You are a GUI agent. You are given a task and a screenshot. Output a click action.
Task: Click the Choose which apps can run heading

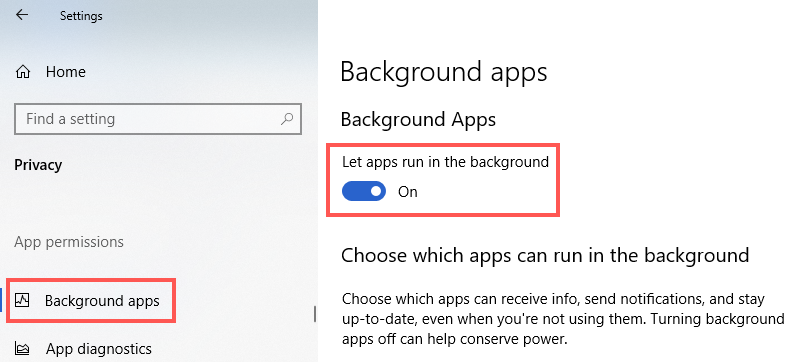tap(545, 254)
